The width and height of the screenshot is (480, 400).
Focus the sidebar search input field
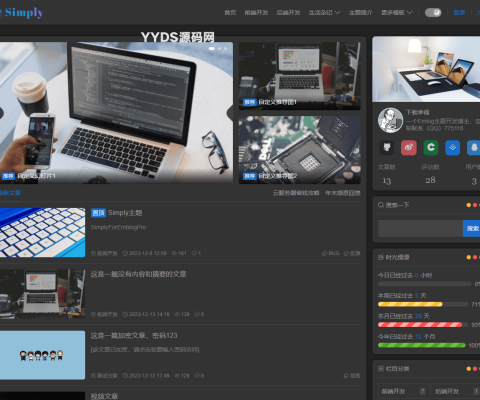click(420, 228)
